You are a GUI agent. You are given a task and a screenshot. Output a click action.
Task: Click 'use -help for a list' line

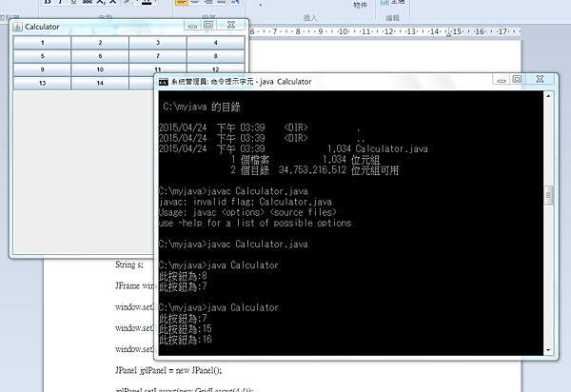coord(255,223)
